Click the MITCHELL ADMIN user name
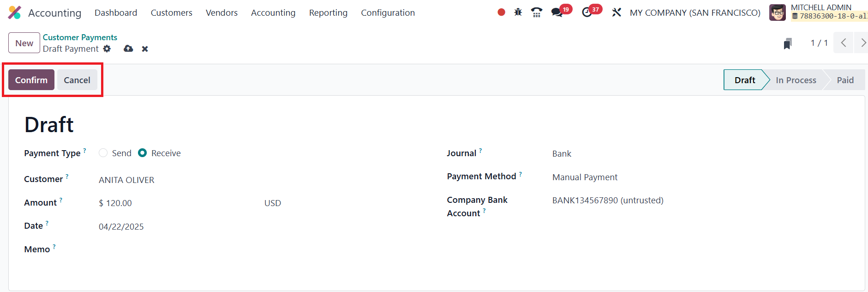Viewport: 868px width, 292px height. (x=821, y=7)
